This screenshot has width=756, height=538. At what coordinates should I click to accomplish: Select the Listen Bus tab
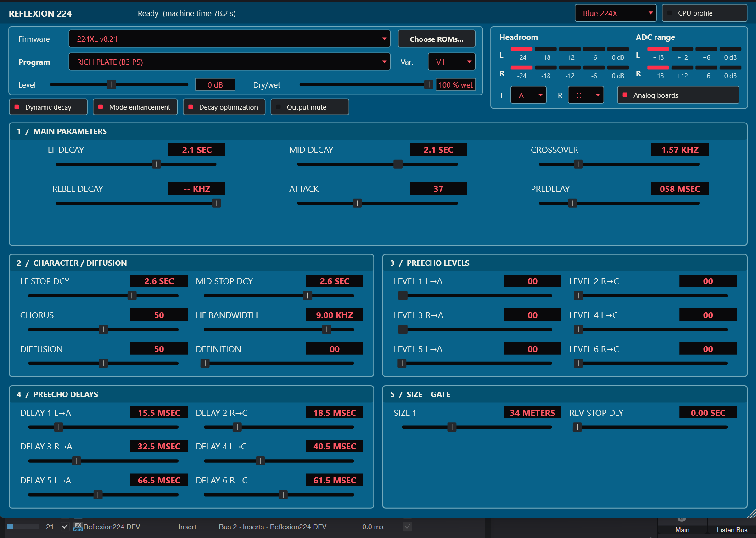(732, 530)
